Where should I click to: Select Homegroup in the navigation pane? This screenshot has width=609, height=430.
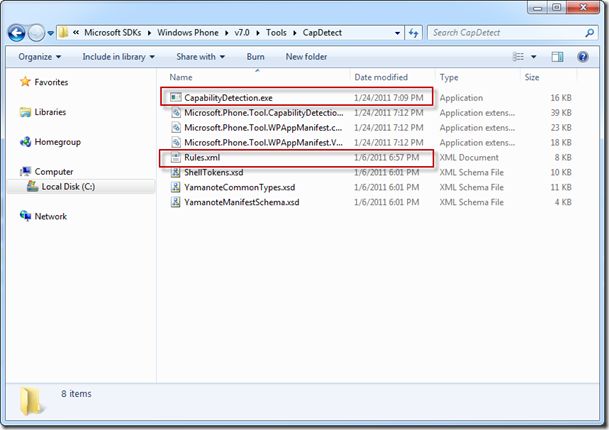coord(57,142)
